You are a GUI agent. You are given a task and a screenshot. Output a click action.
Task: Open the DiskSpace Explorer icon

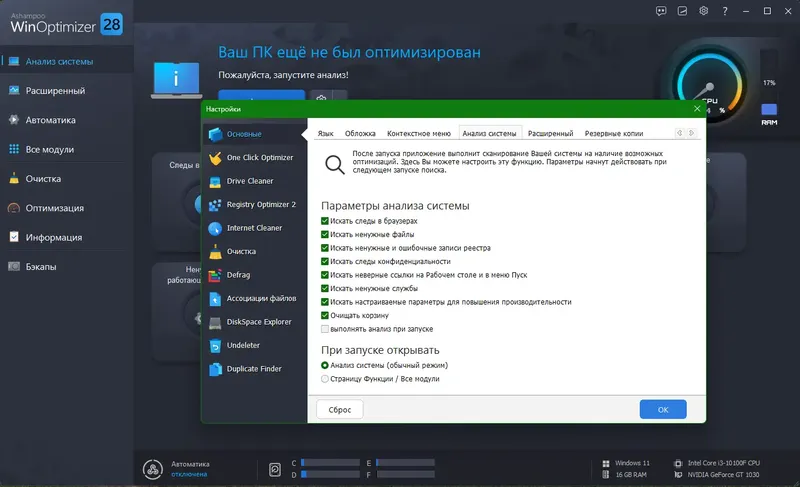pos(215,322)
